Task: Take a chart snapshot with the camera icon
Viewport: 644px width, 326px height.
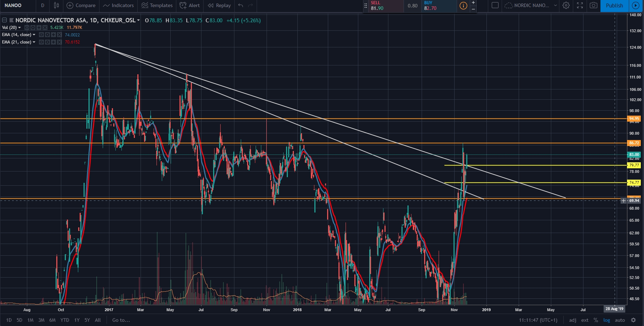Action: pyautogui.click(x=594, y=5)
